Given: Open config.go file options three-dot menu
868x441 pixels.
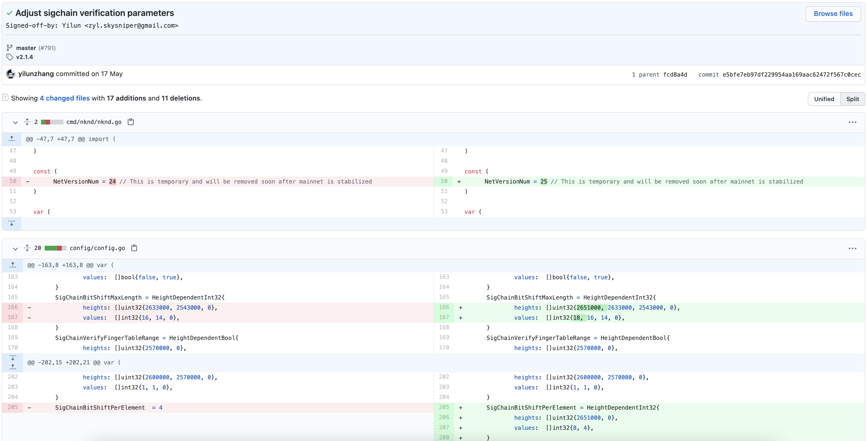Looking at the screenshot, I should click(852, 248).
